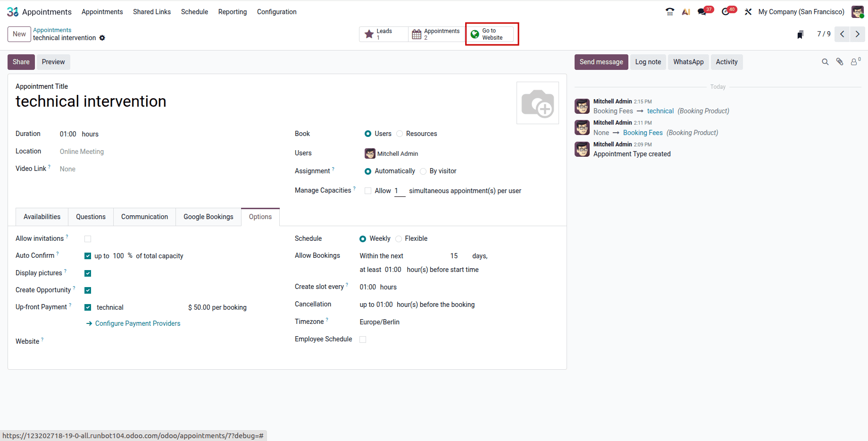This screenshot has height=441, width=868.
Task: Open the Website selection field
Action: click(x=181, y=341)
